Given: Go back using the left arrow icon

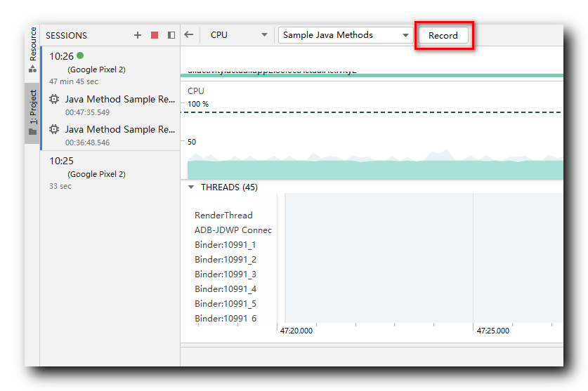Looking at the screenshot, I should pyautogui.click(x=189, y=35).
